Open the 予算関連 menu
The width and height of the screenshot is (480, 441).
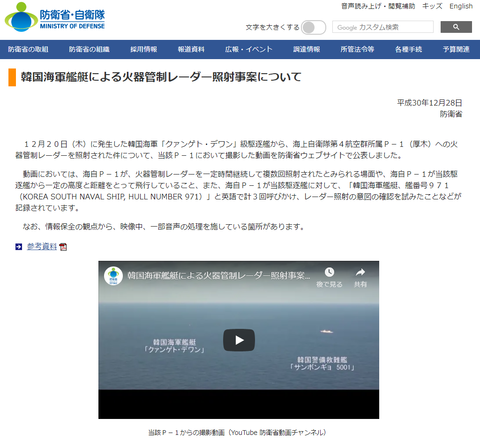(x=456, y=49)
